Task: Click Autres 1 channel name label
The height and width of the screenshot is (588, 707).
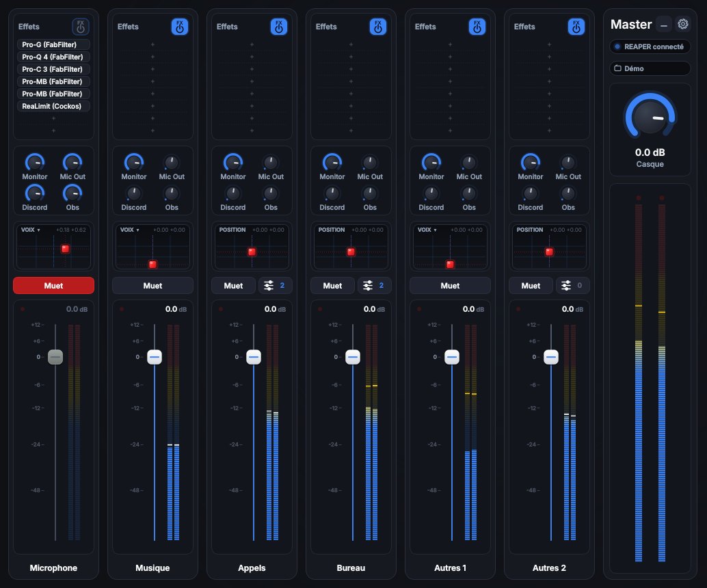Action: (450, 567)
